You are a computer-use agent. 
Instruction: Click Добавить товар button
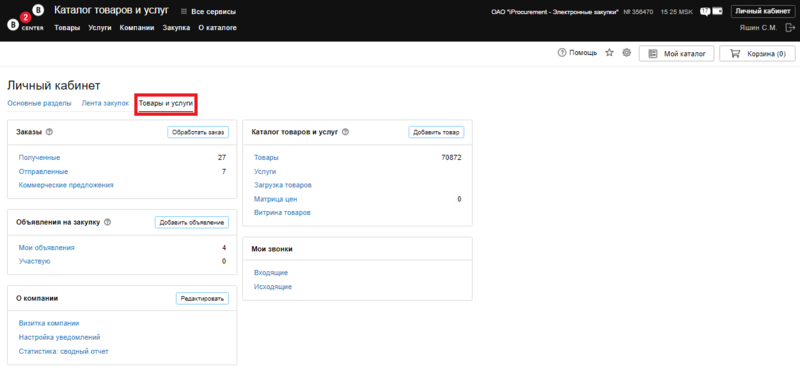pyautogui.click(x=436, y=132)
